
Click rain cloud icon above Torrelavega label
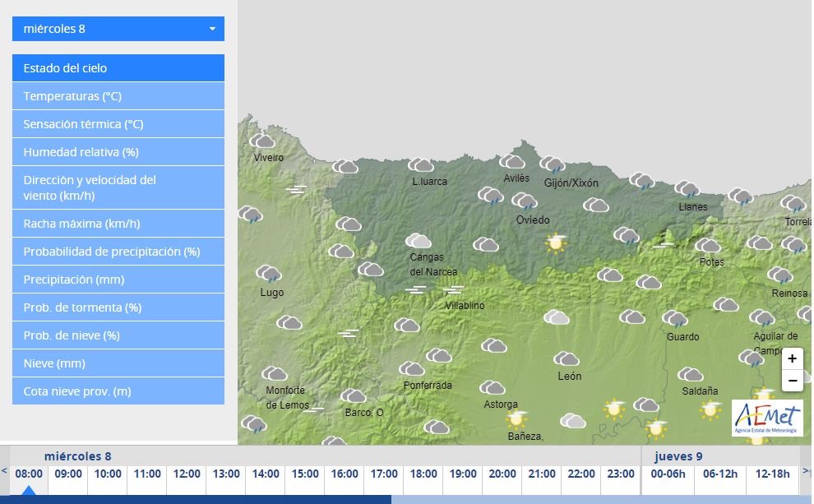pos(793,203)
